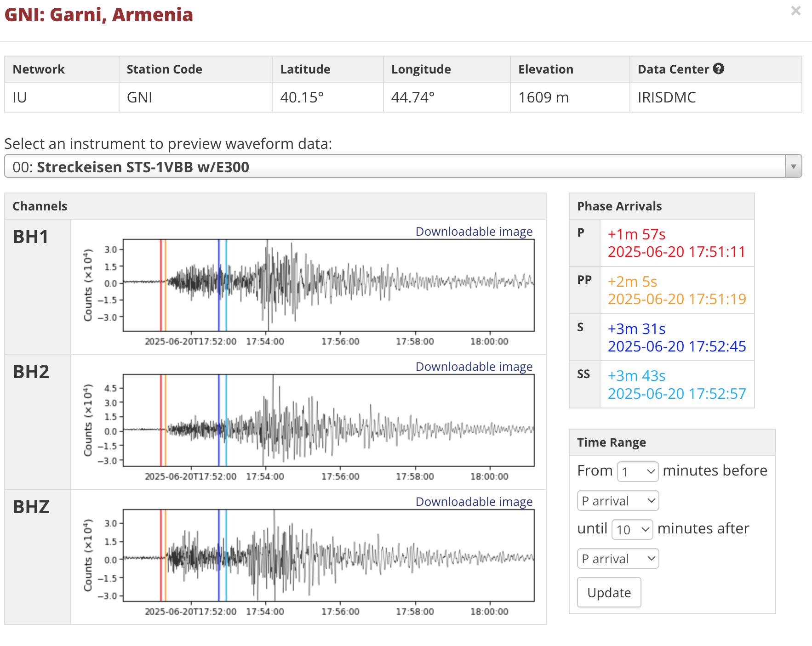Click the IRISDMC data center cell

pos(715,97)
